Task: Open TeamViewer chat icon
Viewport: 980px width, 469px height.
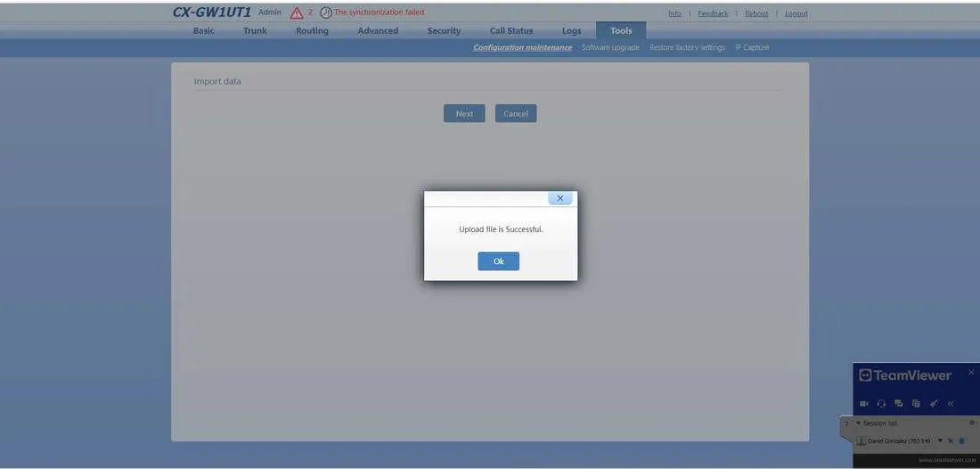Action: pyautogui.click(x=899, y=403)
